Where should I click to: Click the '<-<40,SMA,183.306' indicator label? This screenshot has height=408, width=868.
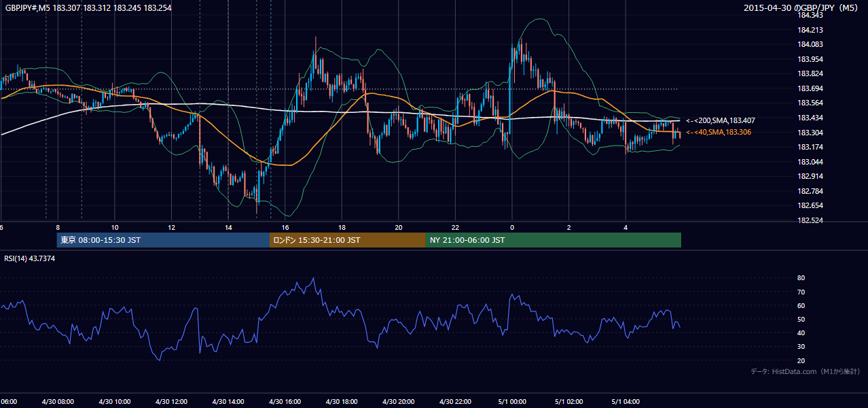719,132
